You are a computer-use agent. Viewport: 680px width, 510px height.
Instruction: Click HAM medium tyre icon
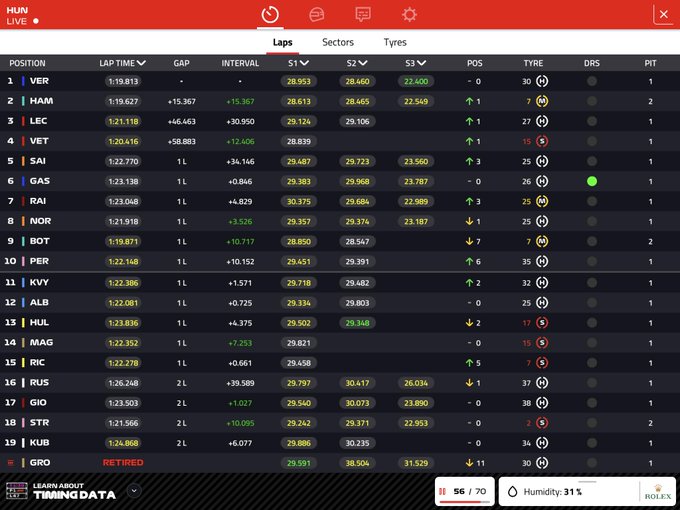pyautogui.click(x=542, y=101)
